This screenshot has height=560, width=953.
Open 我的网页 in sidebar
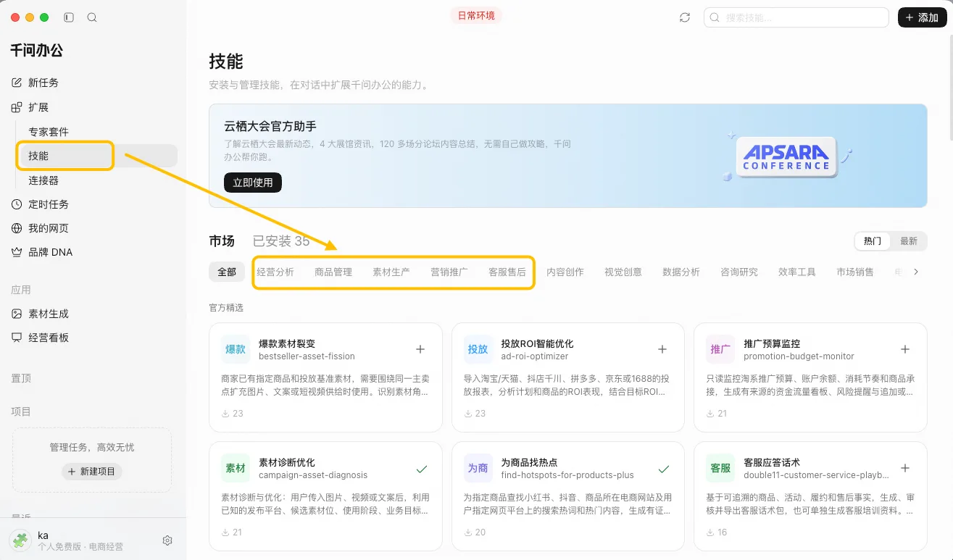pyautogui.click(x=49, y=228)
